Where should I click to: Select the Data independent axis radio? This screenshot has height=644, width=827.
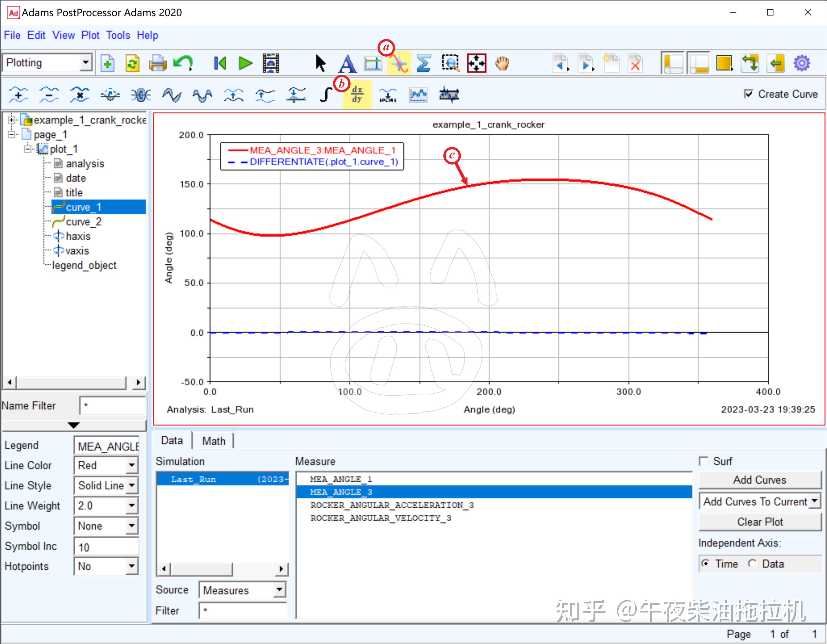coord(752,564)
